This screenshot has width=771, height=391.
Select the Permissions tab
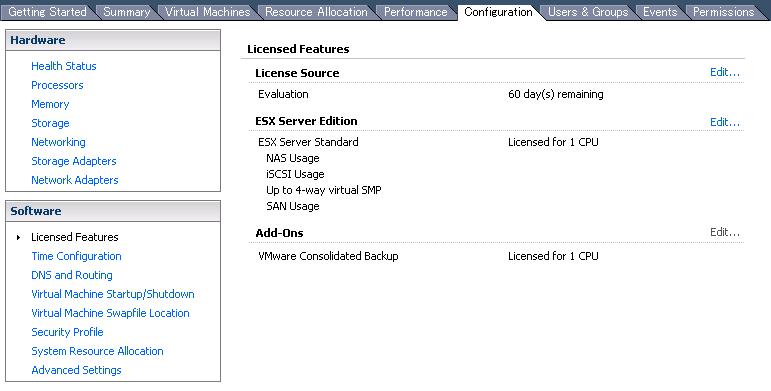tap(723, 12)
